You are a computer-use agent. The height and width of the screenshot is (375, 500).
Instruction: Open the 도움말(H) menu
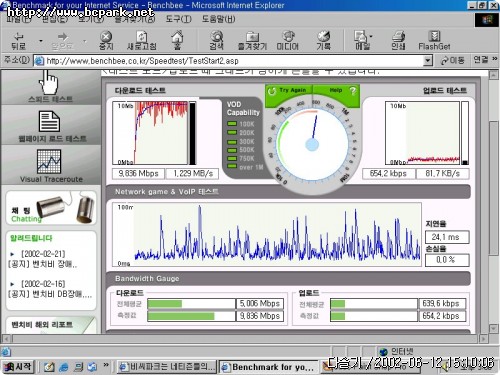tap(218, 19)
